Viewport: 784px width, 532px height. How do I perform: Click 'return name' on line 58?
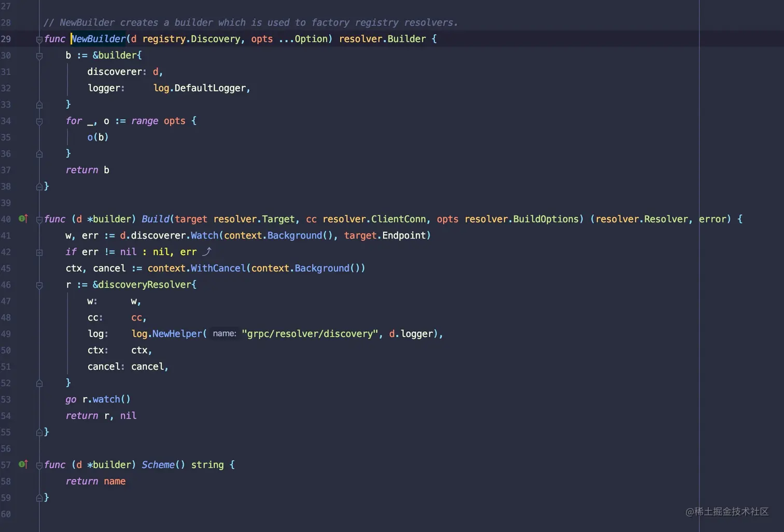[x=95, y=481]
